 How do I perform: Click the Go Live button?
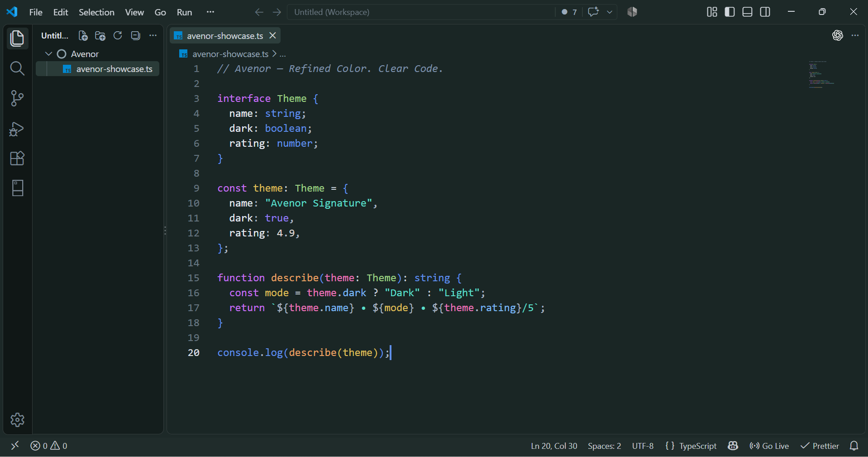(769, 446)
